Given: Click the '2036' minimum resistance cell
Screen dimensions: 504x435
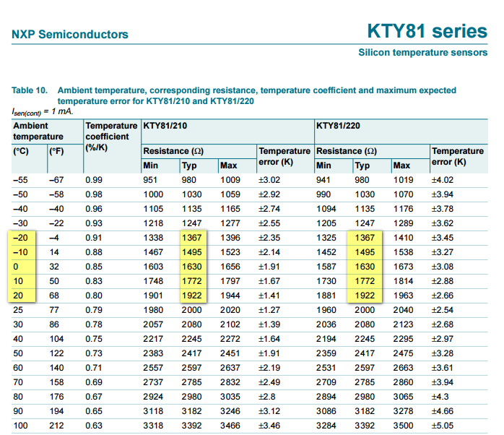Looking at the screenshot, I should 326,325.
